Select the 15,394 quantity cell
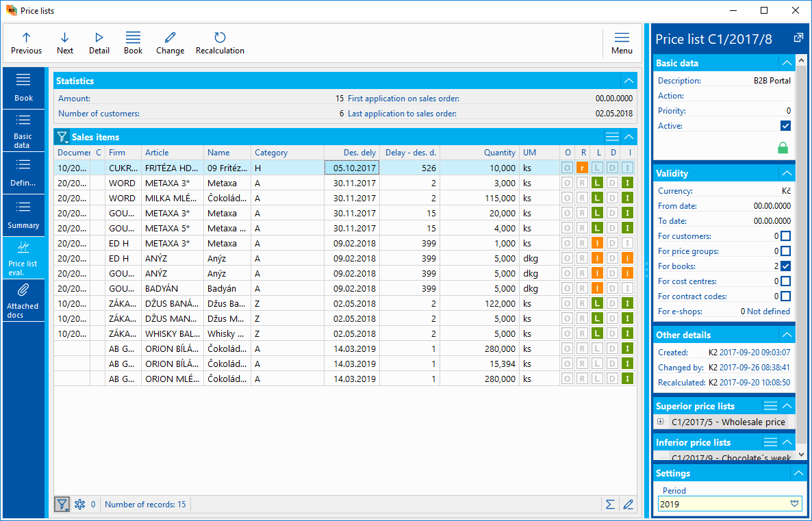 tap(479, 364)
